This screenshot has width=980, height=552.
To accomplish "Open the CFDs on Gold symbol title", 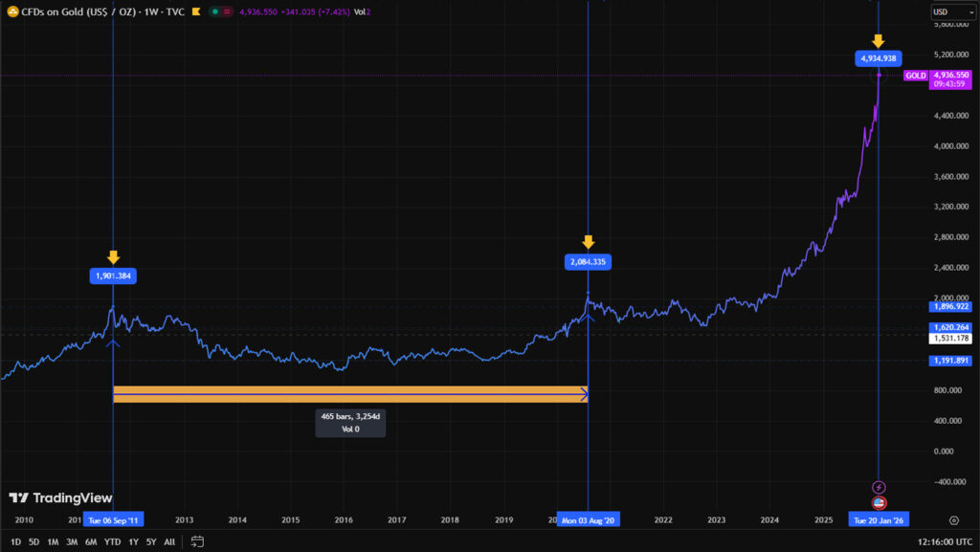I will coord(102,11).
